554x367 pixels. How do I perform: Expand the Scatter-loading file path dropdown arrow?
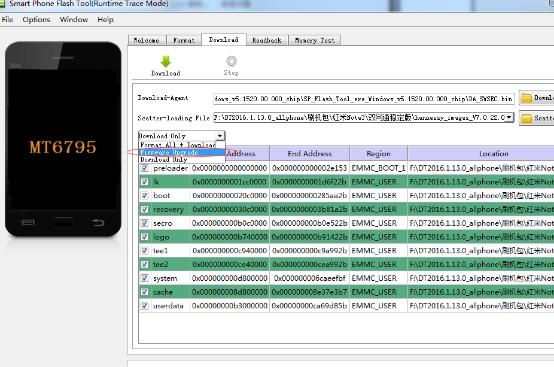tap(509, 117)
